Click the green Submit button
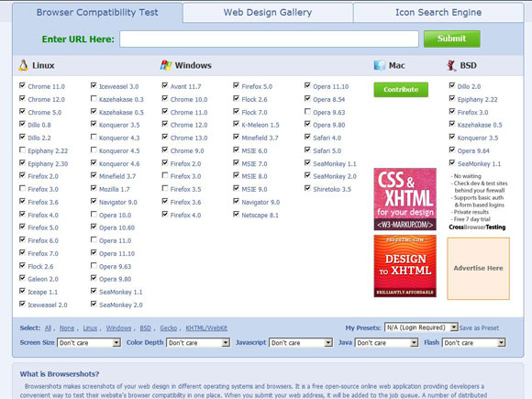This screenshot has height=399, width=532. tap(451, 39)
